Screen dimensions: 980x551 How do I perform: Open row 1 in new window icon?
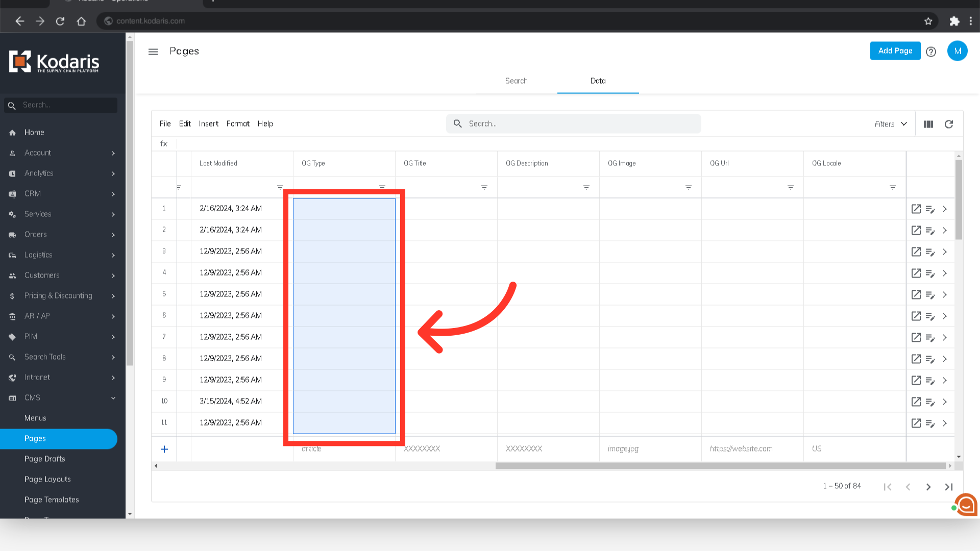(x=916, y=209)
